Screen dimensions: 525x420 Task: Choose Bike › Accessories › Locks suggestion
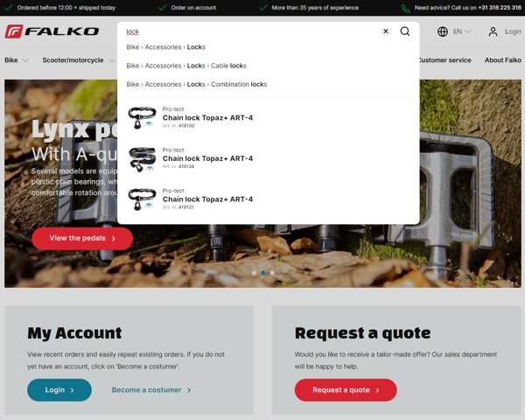pyautogui.click(x=166, y=47)
